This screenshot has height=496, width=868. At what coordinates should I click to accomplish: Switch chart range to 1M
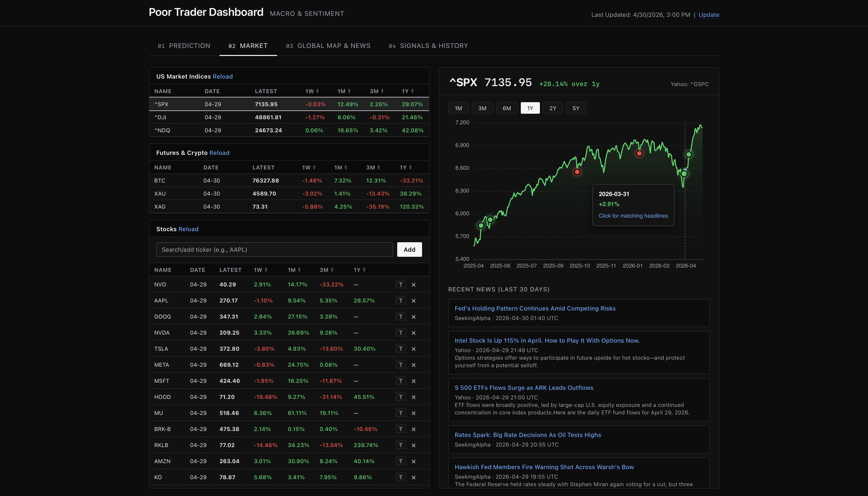(x=458, y=108)
